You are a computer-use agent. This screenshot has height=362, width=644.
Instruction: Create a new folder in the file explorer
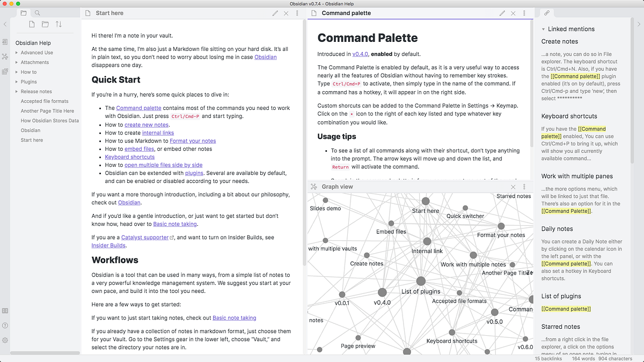coord(45,24)
